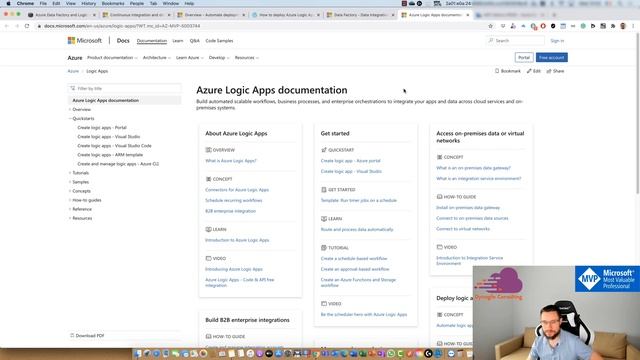
Task: Open Code Samples nav item
Action: [219, 41]
